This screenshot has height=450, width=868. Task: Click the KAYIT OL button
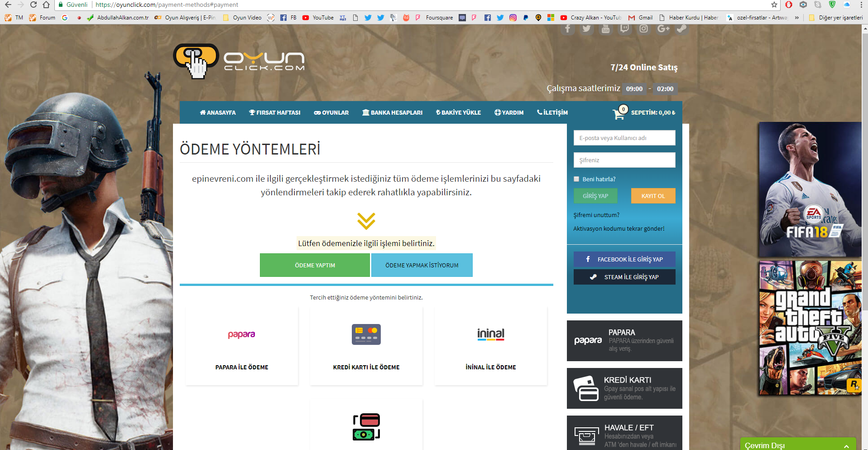(x=653, y=196)
